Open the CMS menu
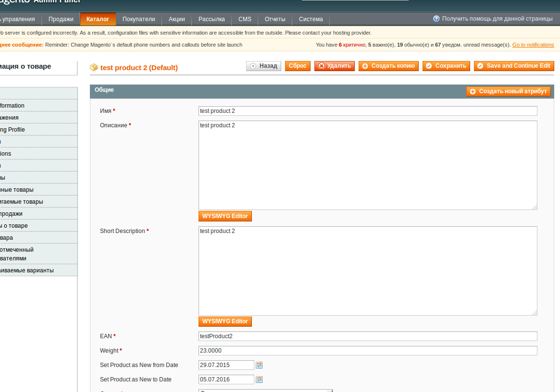The width and height of the screenshot is (560, 392). pyautogui.click(x=245, y=19)
